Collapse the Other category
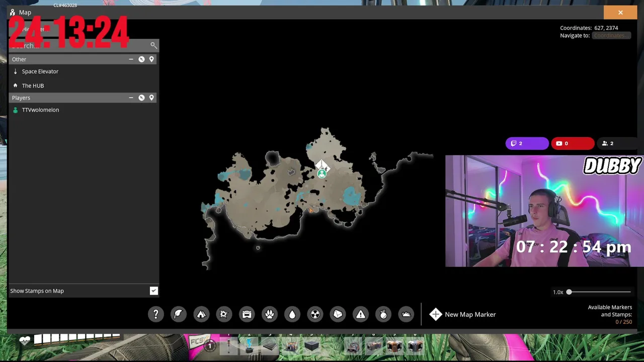 131,59
